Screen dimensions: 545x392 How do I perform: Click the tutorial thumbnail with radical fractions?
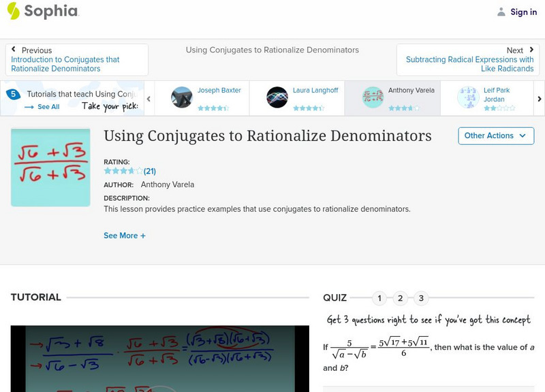48,165
